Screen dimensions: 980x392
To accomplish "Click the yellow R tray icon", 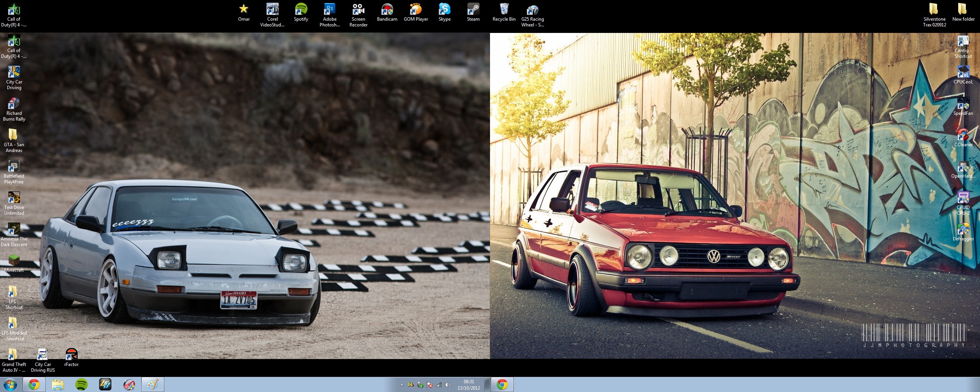I will pyautogui.click(x=411, y=385).
